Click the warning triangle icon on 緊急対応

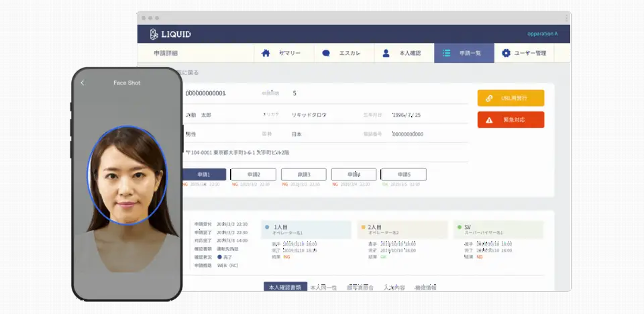(489, 120)
